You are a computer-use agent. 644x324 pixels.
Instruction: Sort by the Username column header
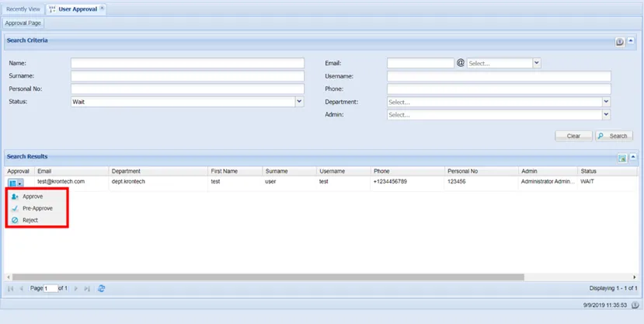(x=343, y=171)
